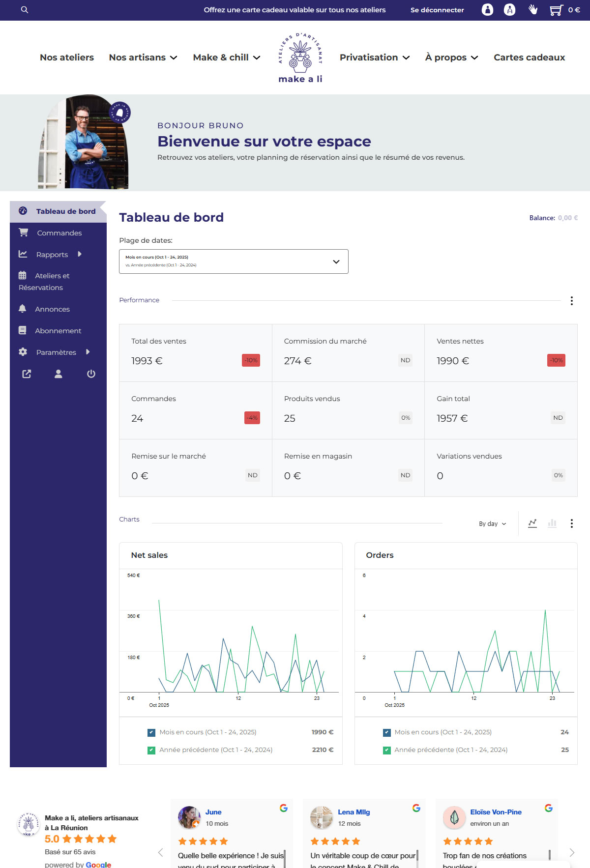This screenshot has width=590, height=868.
Task: Open the Plage de dates dropdown
Action: coord(234,261)
